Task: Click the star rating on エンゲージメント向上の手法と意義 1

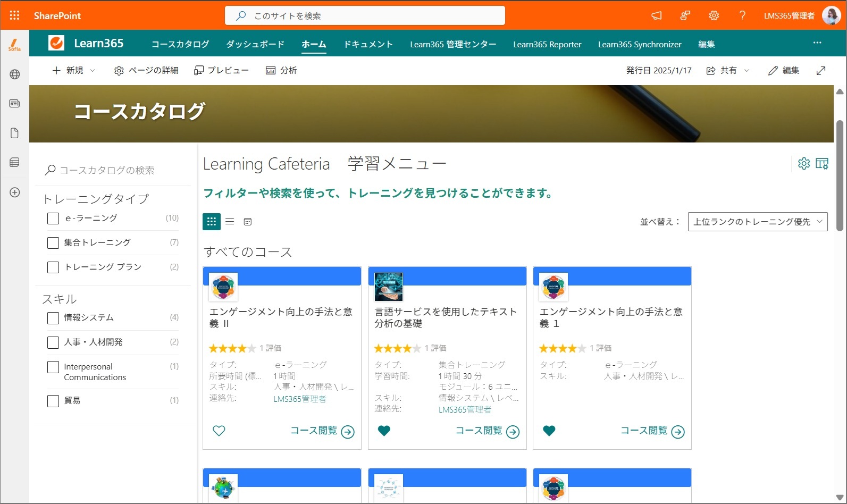Action: coord(563,348)
